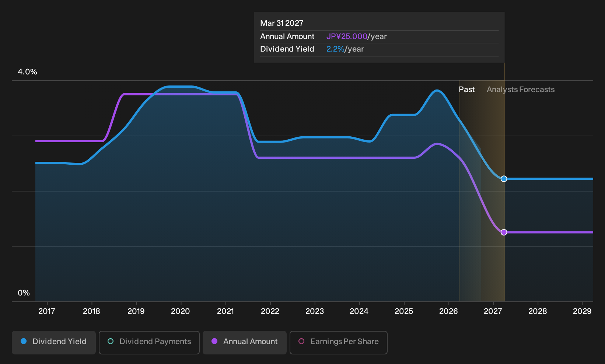Viewport: 605px width, 364px height.
Task: Click the Annual Amount tooltip row label
Action: tap(287, 36)
